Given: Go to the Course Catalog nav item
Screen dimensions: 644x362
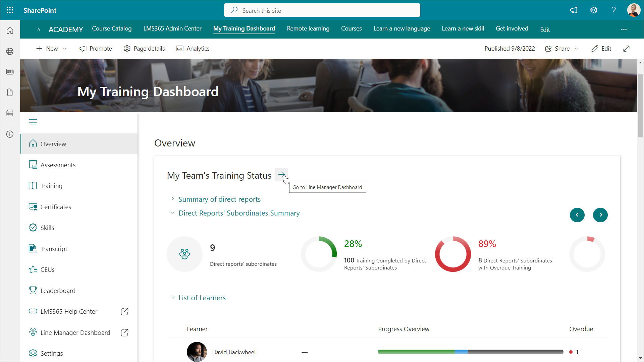Looking at the screenshot, I should coord(112,28).
